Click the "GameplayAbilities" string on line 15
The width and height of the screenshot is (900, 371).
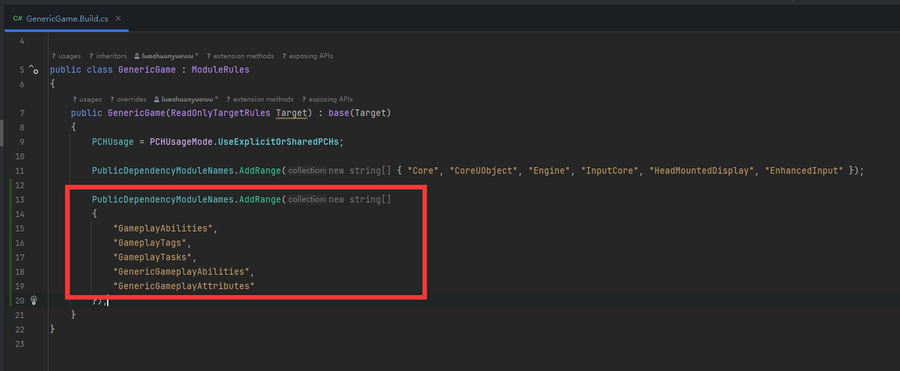(x=164, y=229)
